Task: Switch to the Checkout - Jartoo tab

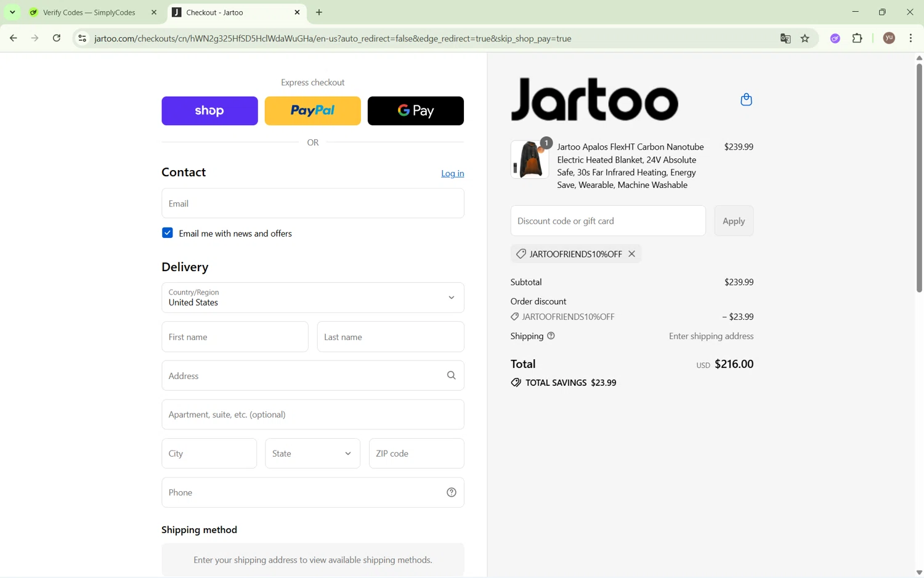Action: click(x=237, y=12)
